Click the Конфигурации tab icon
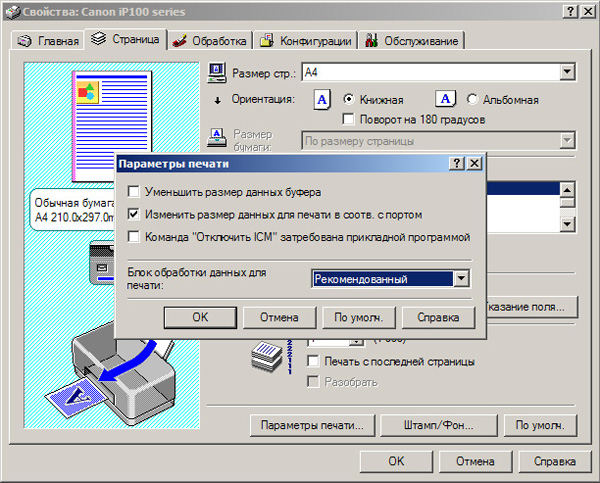Viewport: 600px width, 483px height. [267, 40]
